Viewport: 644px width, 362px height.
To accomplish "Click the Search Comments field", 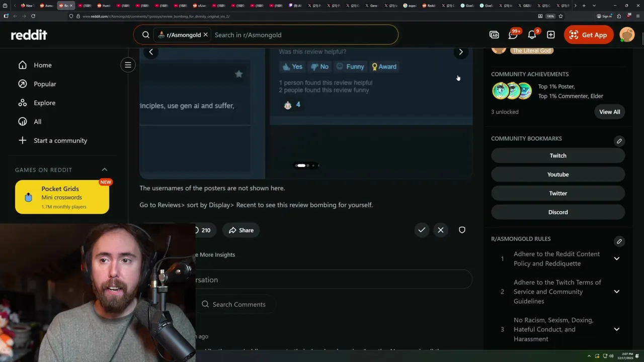I will click(x=236, y=304).
